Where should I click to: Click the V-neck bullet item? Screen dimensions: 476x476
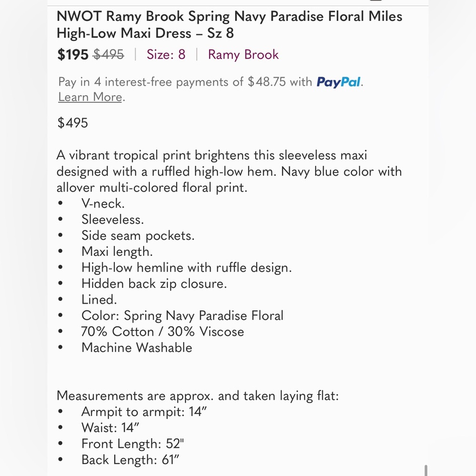103,203
